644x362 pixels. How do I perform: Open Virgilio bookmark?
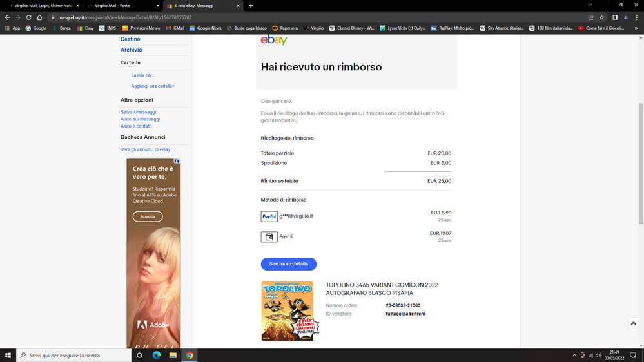(x=314, y=28)
